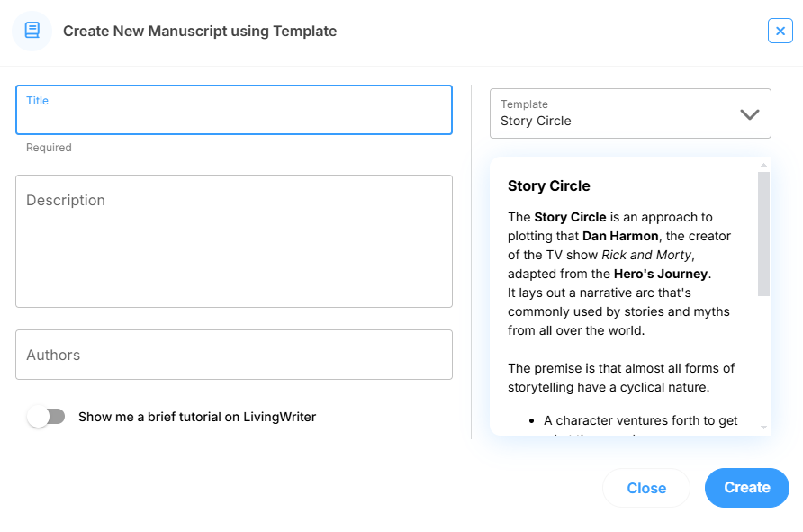This screenshot has height=532, width=803.
Task: Click the bold 'Dan Harmon' text
Action: point(621,236)
